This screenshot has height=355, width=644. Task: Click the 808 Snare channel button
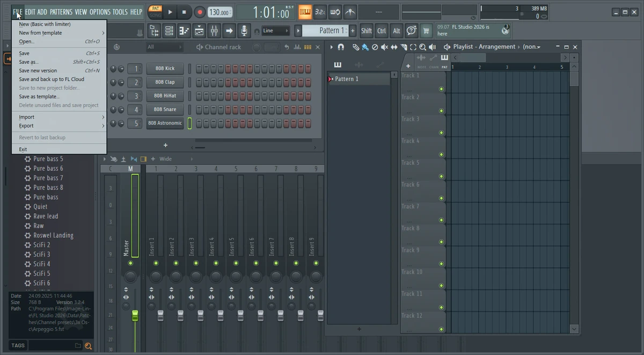(x=165, y=110)
